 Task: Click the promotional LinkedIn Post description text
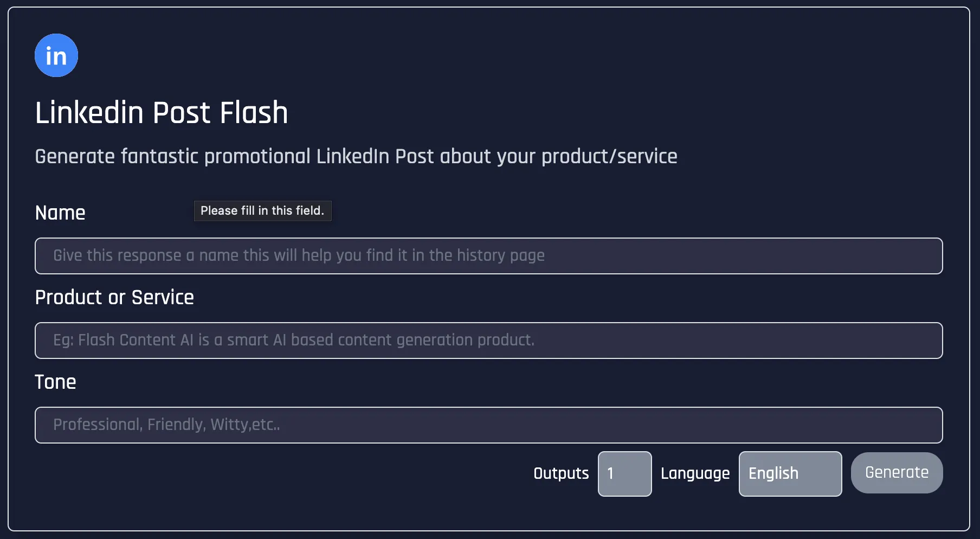click(x=356, y=157)
